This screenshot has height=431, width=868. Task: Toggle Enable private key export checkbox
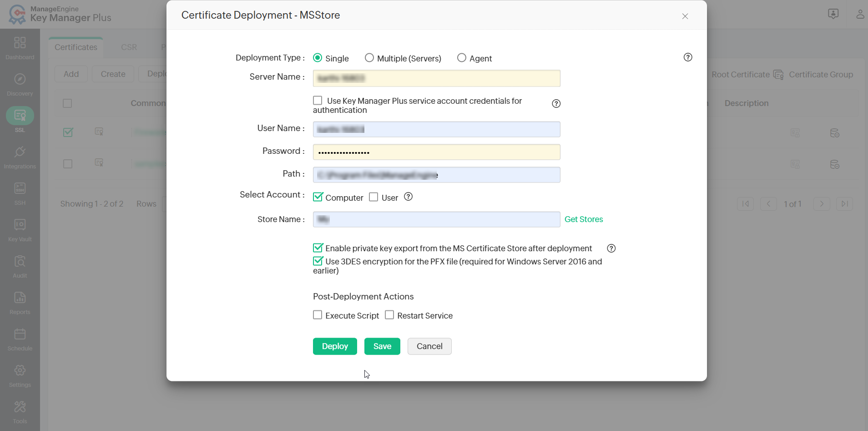coord(318,248)
